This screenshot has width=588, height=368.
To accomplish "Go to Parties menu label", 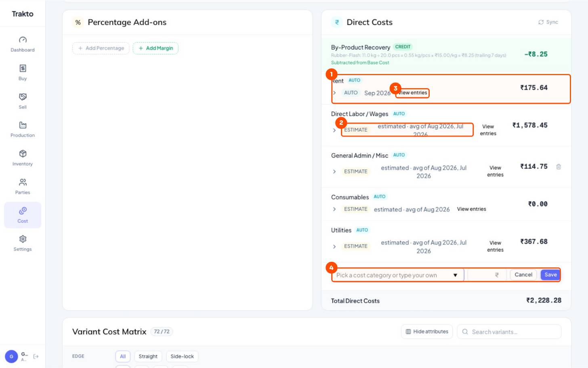I will 23,192.
